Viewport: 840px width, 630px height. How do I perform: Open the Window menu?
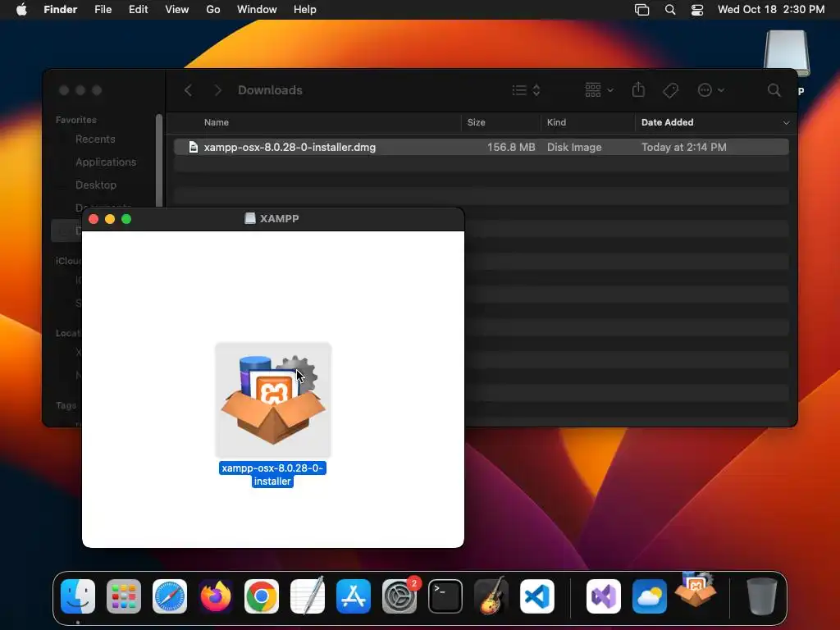click(257, 10)
